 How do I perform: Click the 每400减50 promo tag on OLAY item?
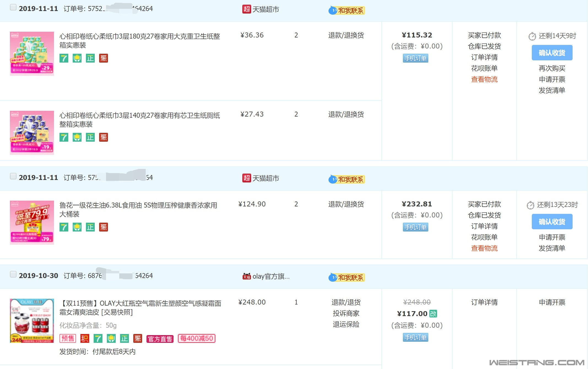pos(197,338)
